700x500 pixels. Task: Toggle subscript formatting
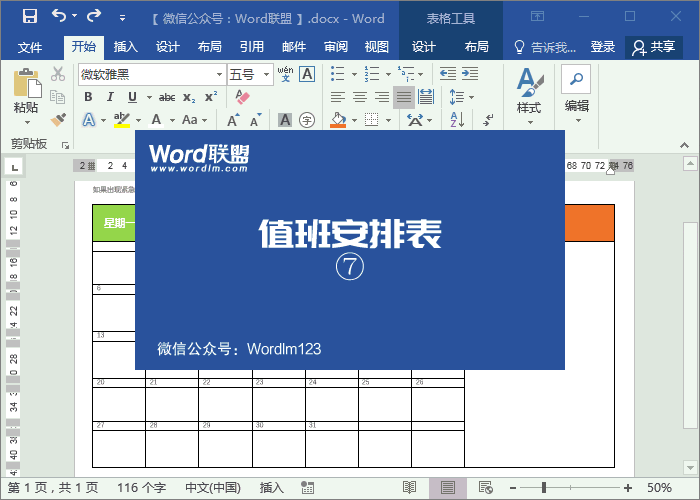[189, 97]
